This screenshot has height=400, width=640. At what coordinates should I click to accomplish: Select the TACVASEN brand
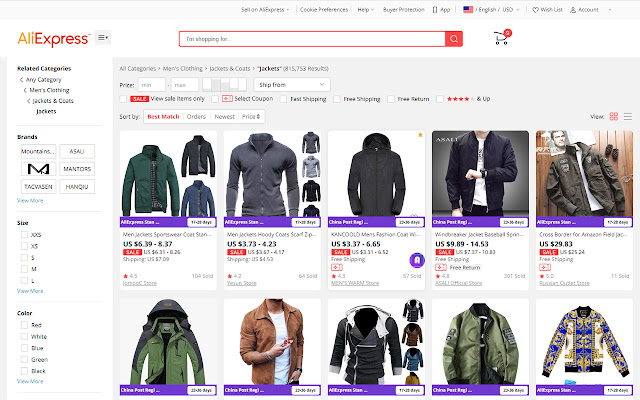(38, 187)
